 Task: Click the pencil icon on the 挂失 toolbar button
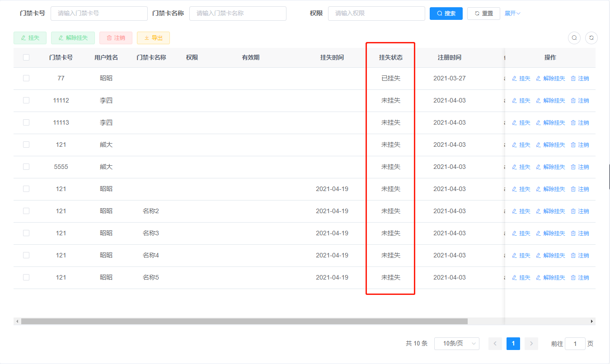(x=24, y=38)
